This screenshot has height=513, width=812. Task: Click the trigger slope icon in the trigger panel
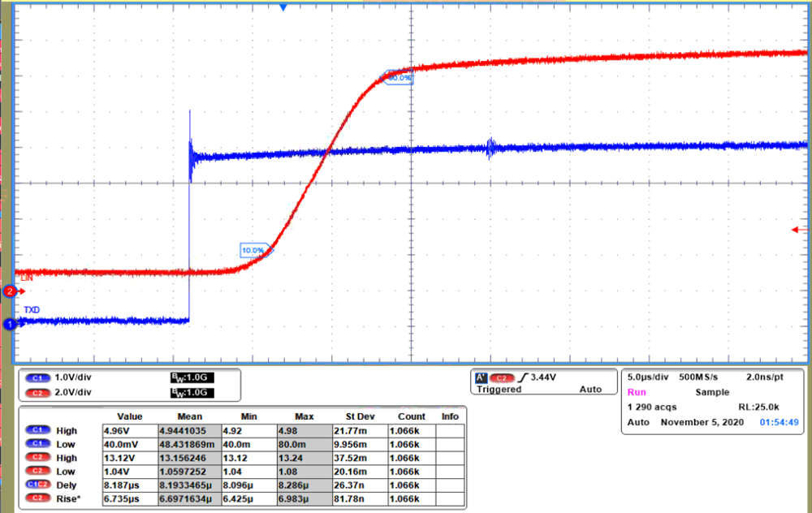(x=525, y=377)
